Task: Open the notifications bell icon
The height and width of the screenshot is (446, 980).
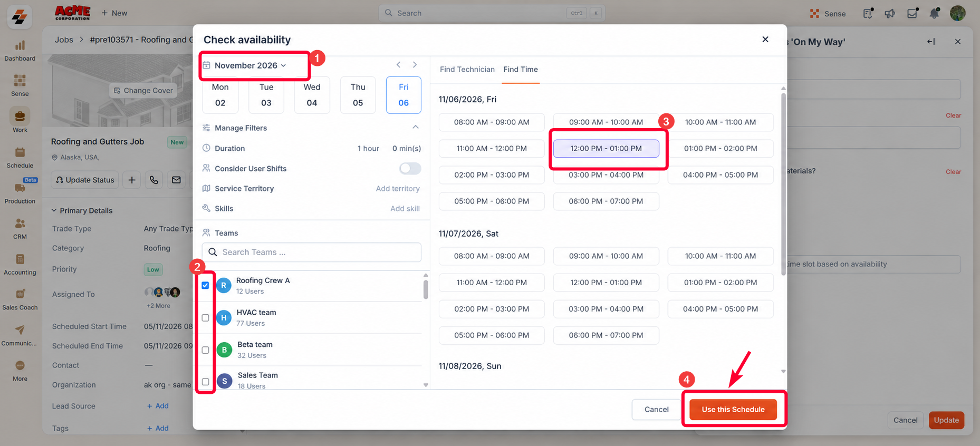Action: [x=934, y=13]
